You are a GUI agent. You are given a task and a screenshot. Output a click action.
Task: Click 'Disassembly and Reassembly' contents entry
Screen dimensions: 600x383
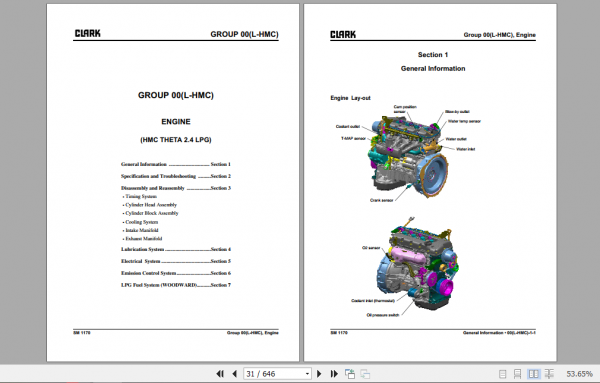(176, 188)
